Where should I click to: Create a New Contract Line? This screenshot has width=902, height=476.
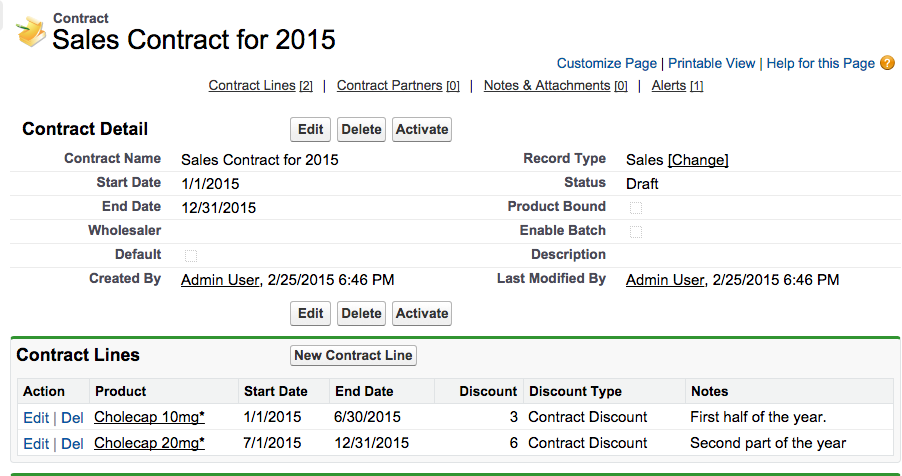354,356
